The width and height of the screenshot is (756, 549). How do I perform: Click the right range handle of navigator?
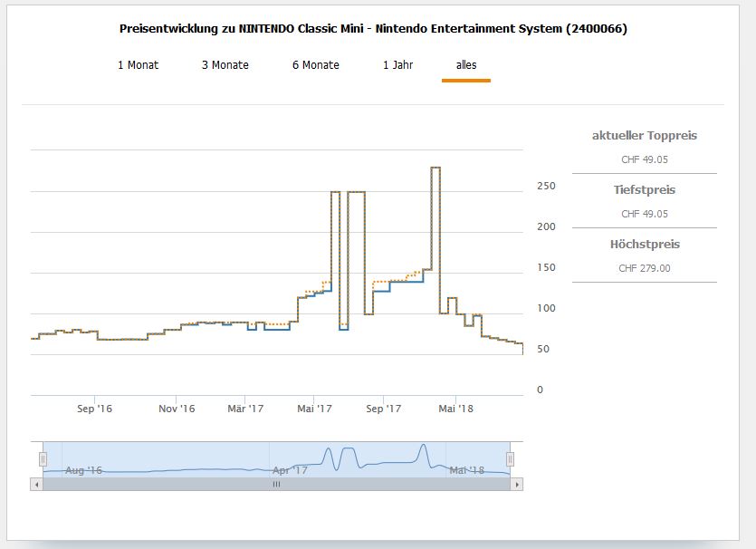point(510,459)
